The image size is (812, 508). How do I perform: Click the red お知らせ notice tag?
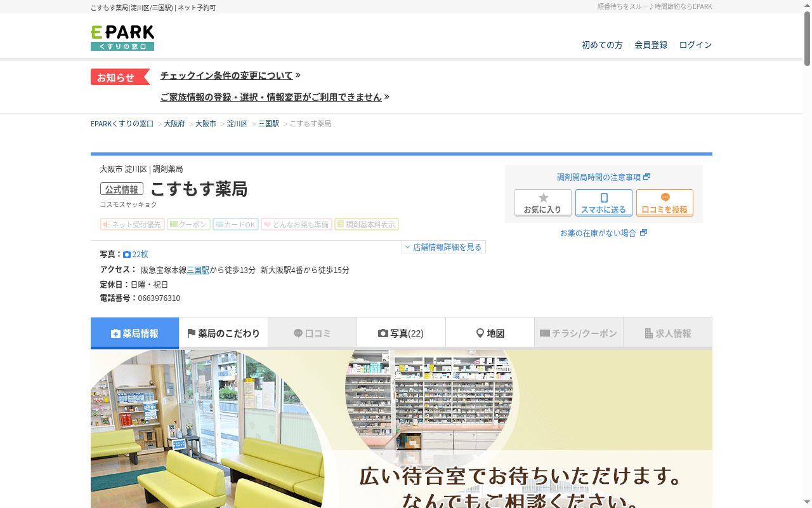coord(120,77)
